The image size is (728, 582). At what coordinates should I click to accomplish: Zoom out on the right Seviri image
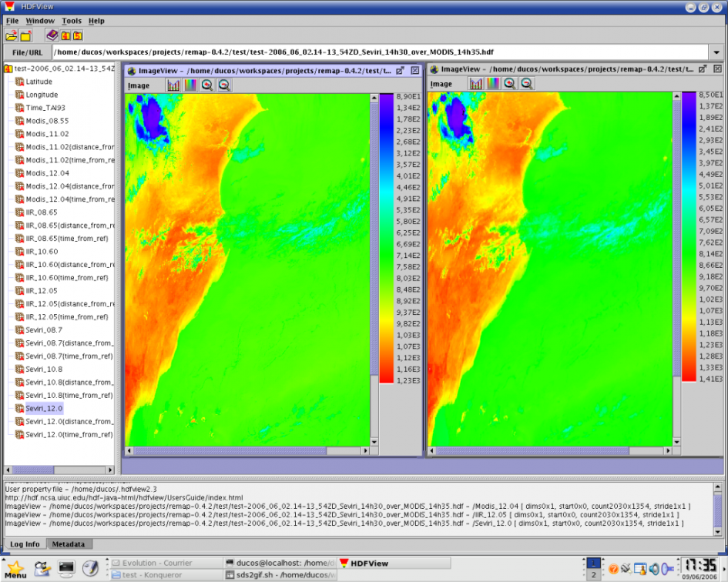point(527,83)
